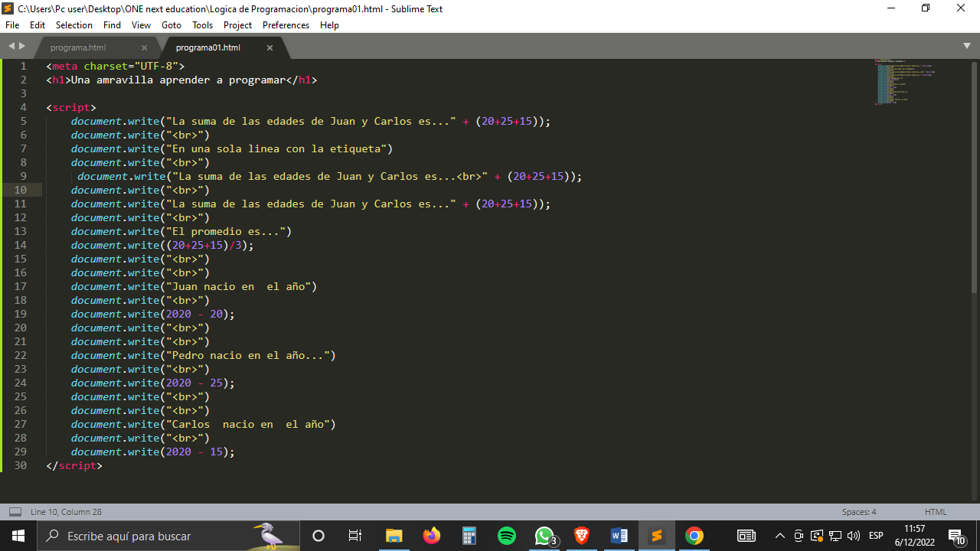Screen dimensions: 980x551
Task: Show hidden system tray icons
Action: coord(779,536)
